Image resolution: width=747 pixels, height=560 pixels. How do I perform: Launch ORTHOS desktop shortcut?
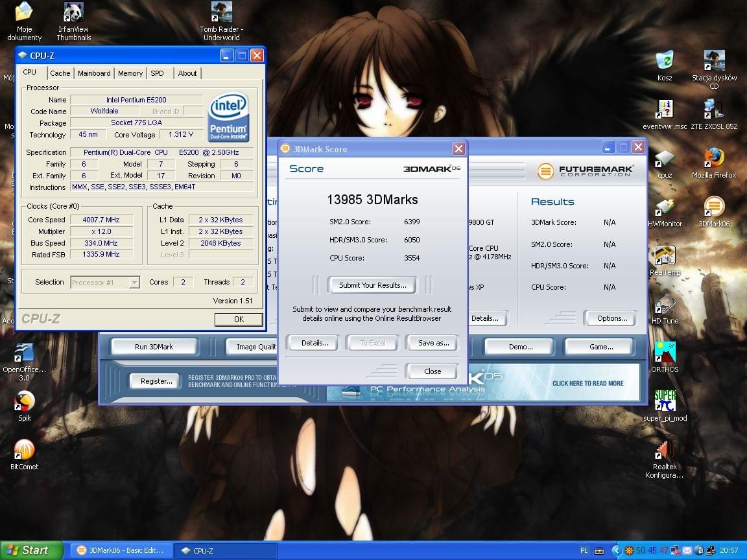(665, 358)
